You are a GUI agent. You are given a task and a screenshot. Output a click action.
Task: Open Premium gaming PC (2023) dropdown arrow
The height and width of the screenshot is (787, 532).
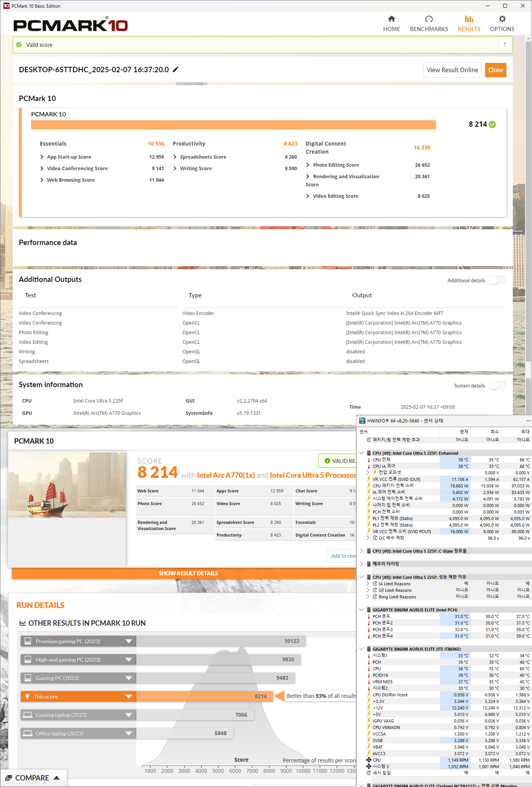(x=129, y=641)
